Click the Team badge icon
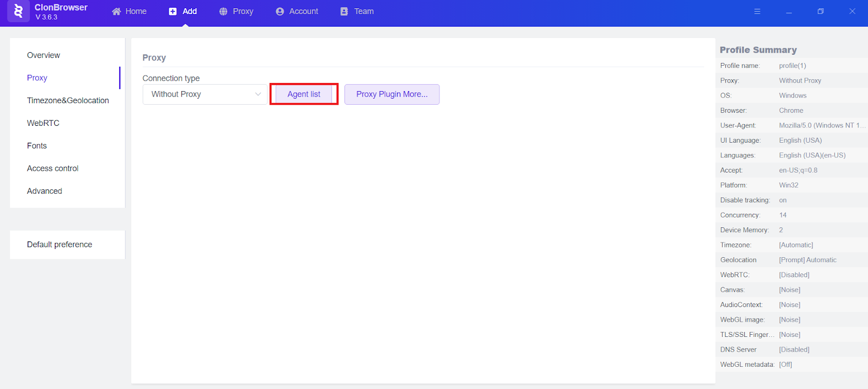 coord(344,11)
